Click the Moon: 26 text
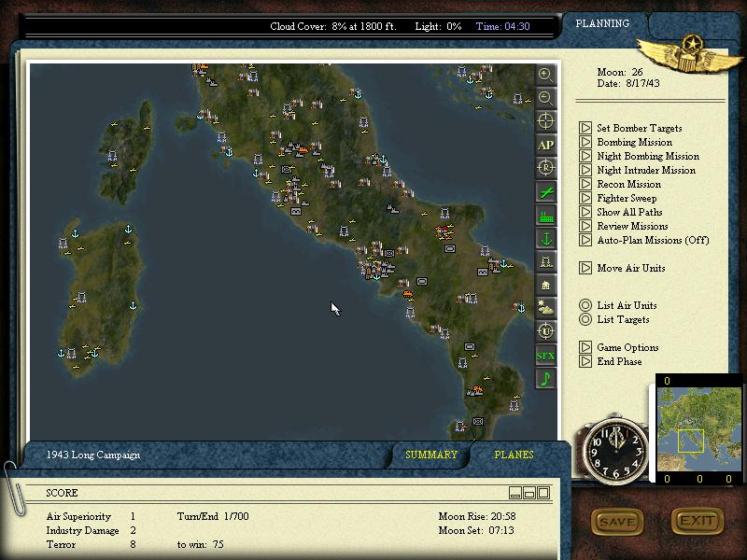 point(620,73)
